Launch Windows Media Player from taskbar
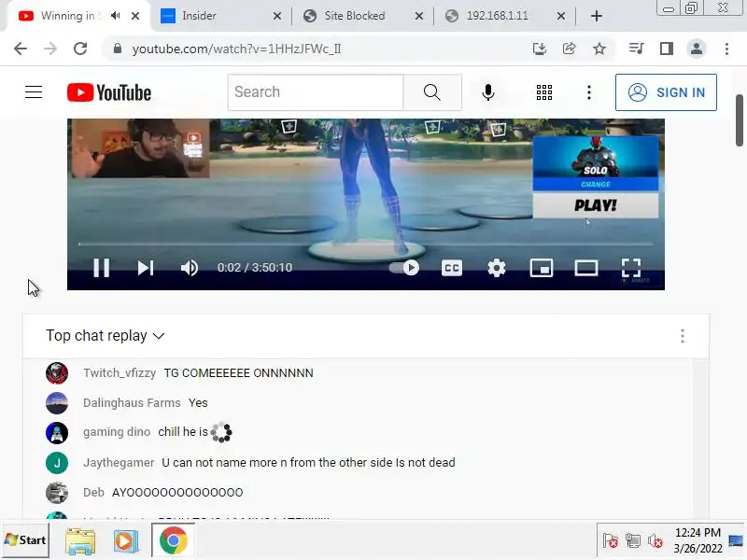This screenshot has height=560, width=747. [126, 541]
